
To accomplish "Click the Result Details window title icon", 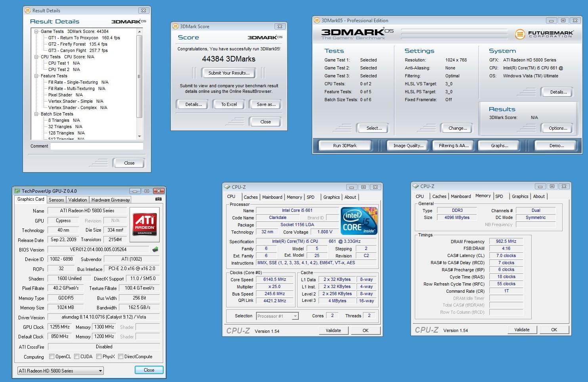I will point(27,10).
